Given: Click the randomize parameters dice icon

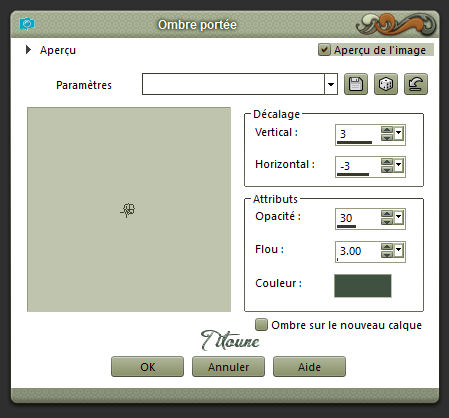Looking at the screenshot, I should 386,84.
